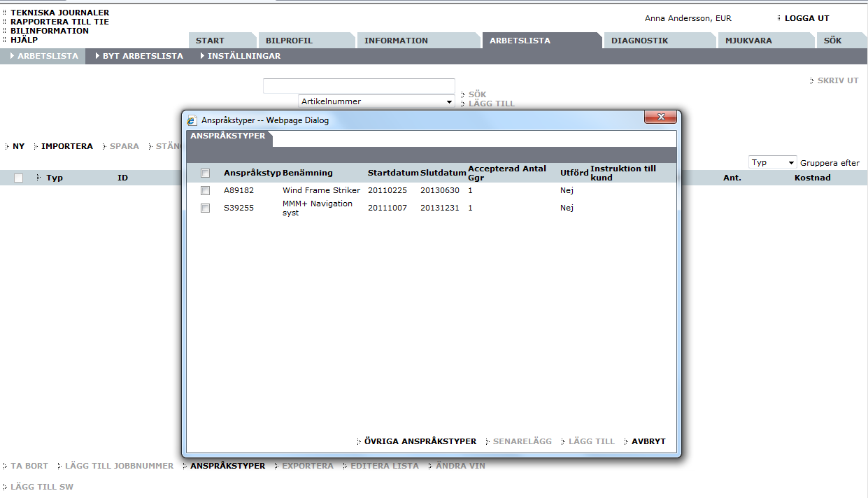The height and width of the screenshot is (498, 868).
Task: Click the ID column header
Action: click(x=122, y=178)
